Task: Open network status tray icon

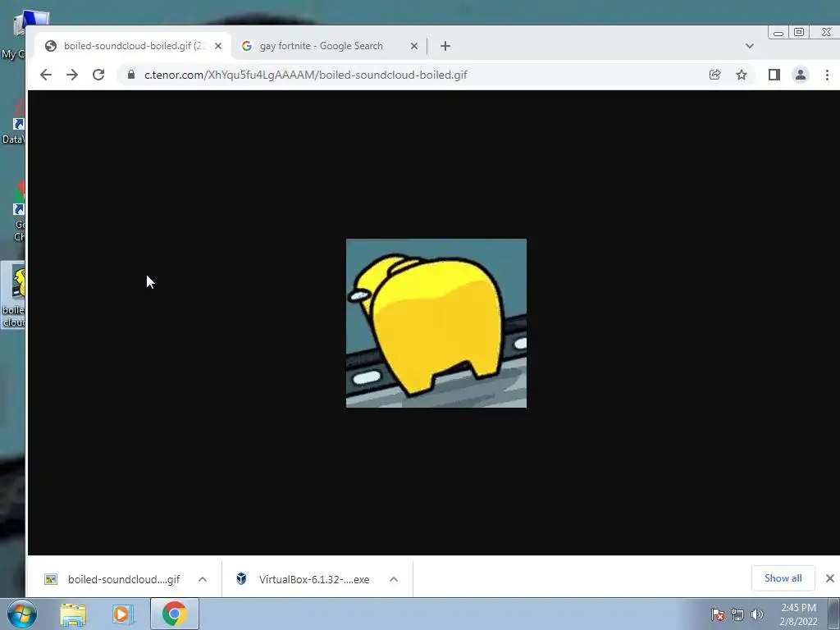Action: click(737, 614)
